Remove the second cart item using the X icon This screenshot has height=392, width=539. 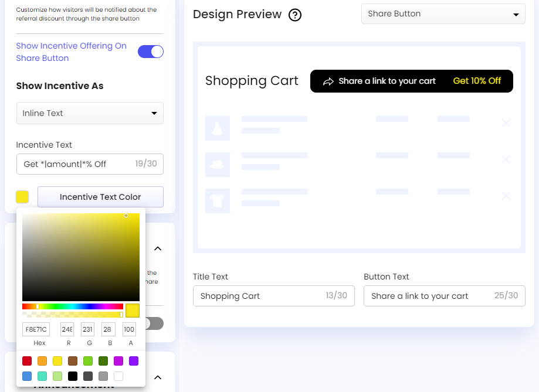point(506,159)
